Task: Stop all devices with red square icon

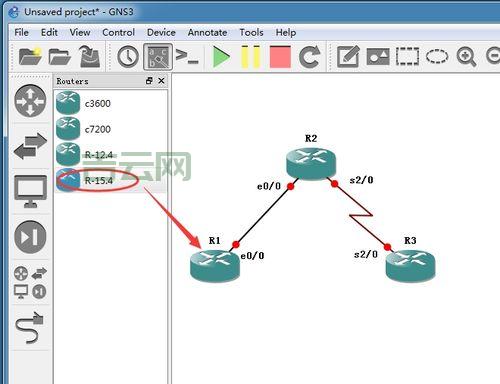Action: 280,57
